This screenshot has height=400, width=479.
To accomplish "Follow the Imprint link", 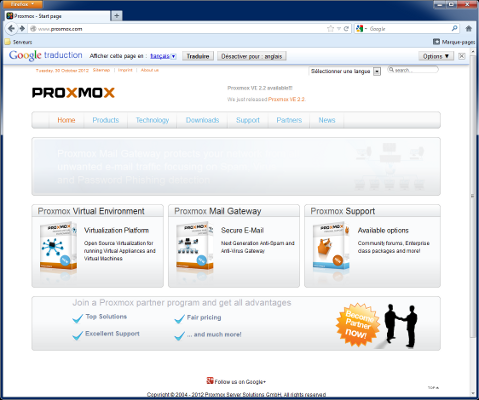I will [x=125, y=70].
